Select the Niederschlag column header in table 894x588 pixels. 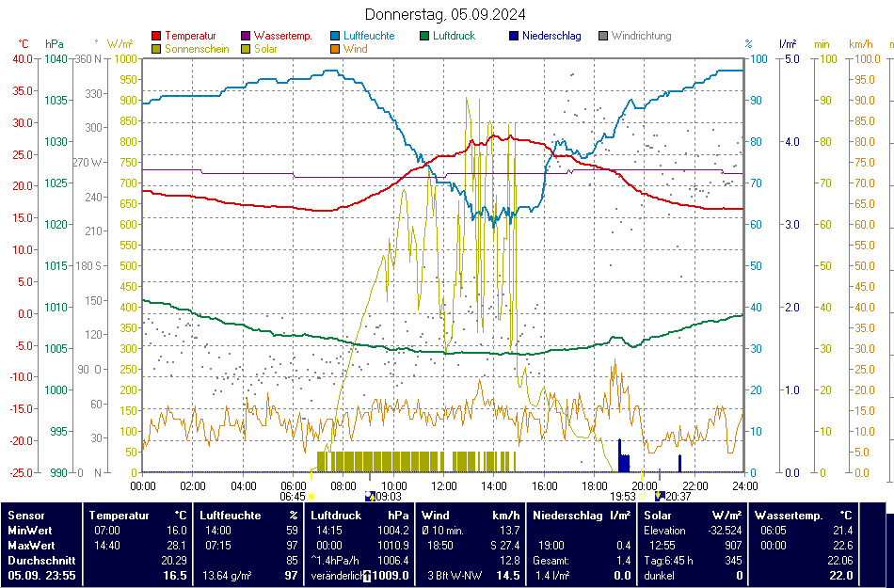(x=567, y=516)
